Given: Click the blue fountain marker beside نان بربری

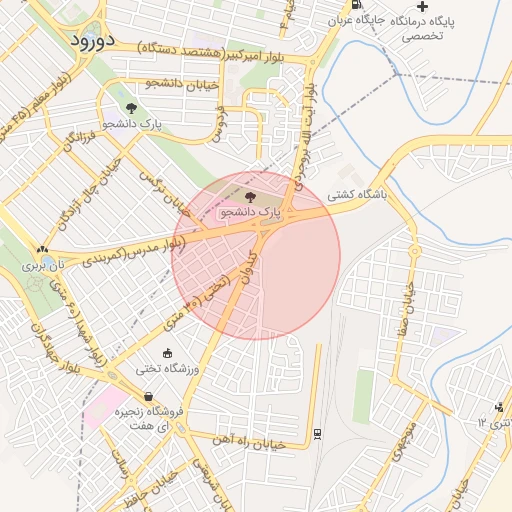Looking at the screenshot, I should 49,261.
